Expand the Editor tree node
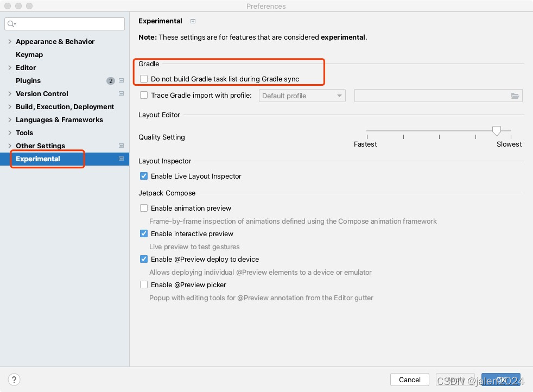 tap(10, 68)
